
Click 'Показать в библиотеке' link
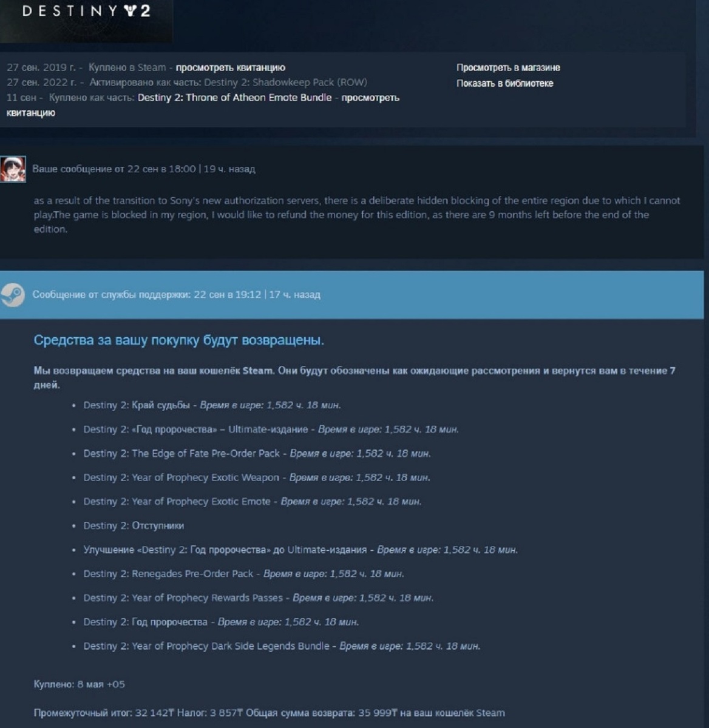click(504, 83)
